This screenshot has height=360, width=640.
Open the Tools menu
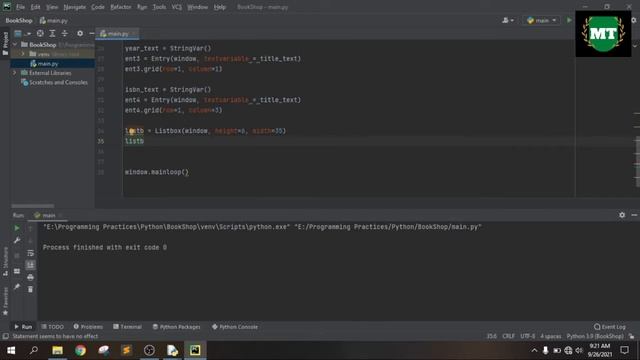(159, 7)
